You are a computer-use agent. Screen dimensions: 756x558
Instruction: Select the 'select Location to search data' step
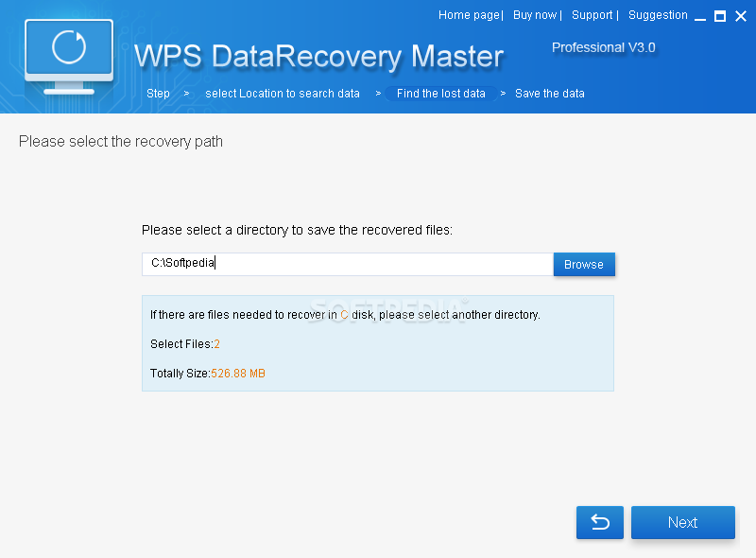[x=283, y=94]
